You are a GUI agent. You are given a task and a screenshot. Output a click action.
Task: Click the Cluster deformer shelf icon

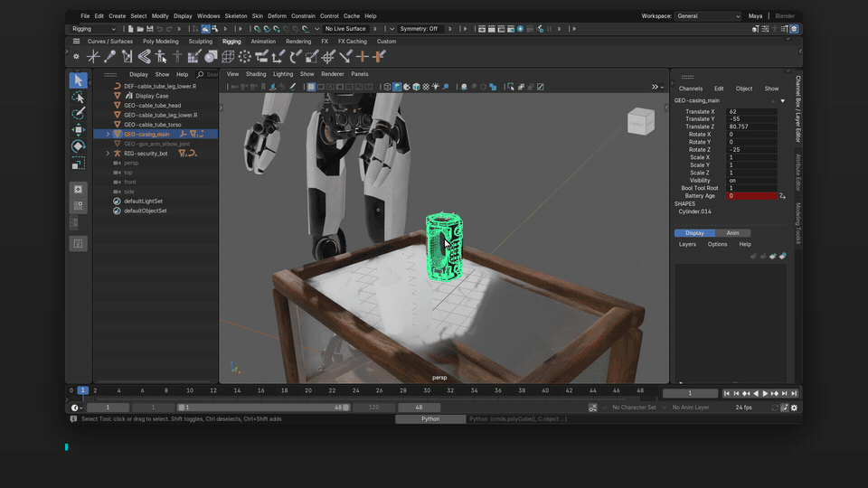(245, 56)
